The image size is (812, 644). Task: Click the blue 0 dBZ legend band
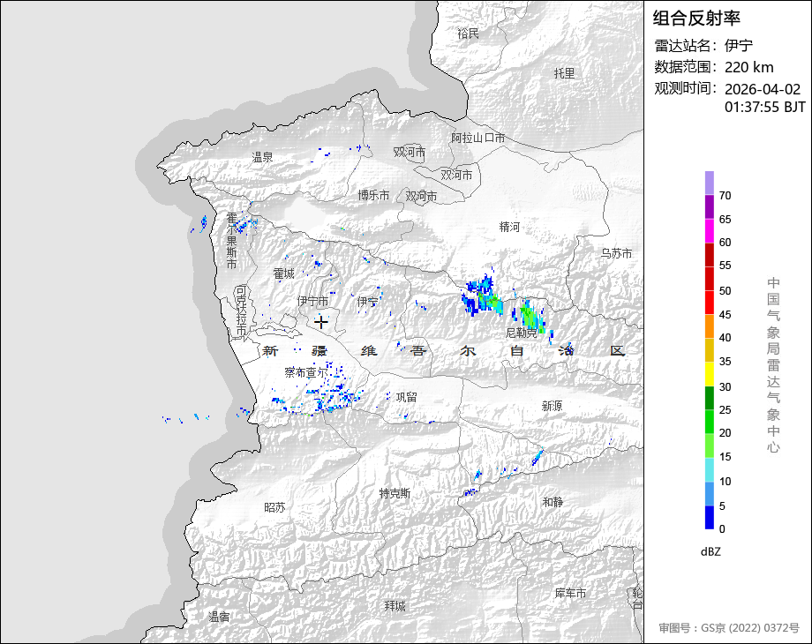click(710, 517)
